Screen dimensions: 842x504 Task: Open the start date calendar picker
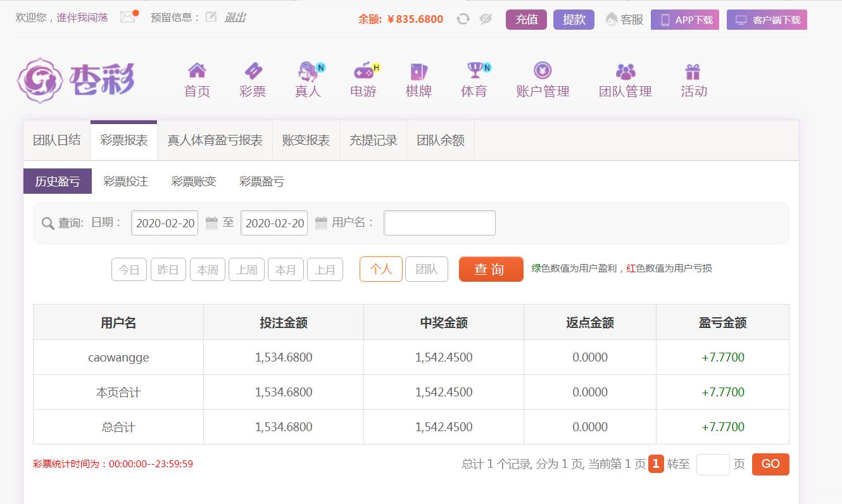click(x=211, y=223)
